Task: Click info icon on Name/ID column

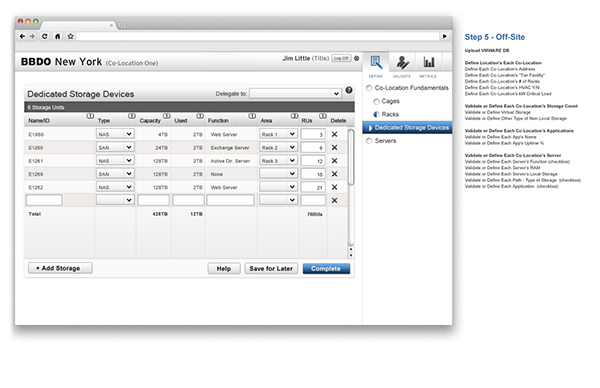Action: (x=90, y=116)
